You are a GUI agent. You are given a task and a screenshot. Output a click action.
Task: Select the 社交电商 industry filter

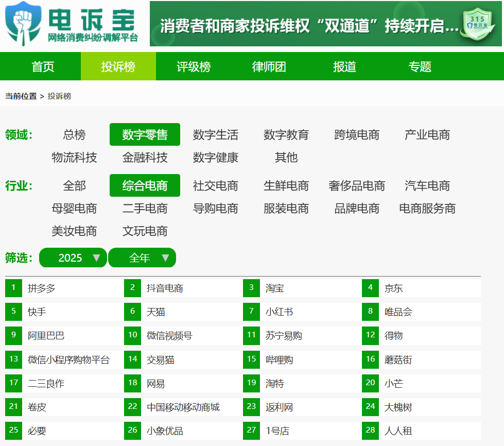click(215, 186)
